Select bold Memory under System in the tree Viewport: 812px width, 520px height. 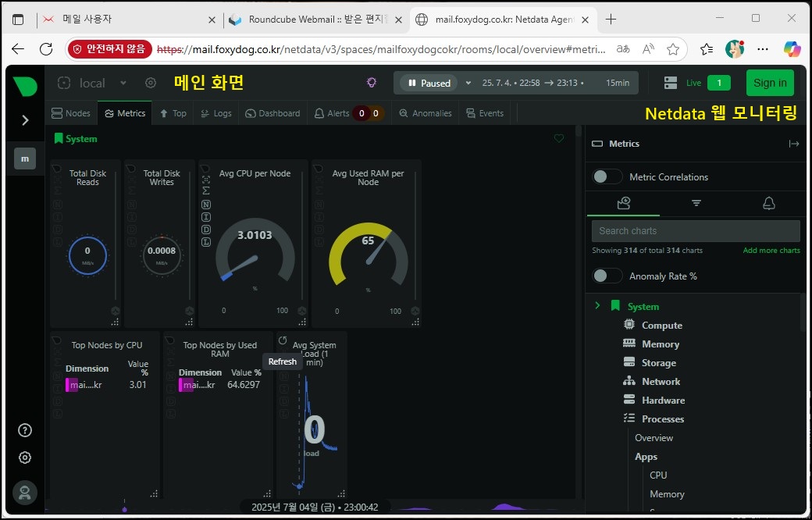tap(661, 344)
